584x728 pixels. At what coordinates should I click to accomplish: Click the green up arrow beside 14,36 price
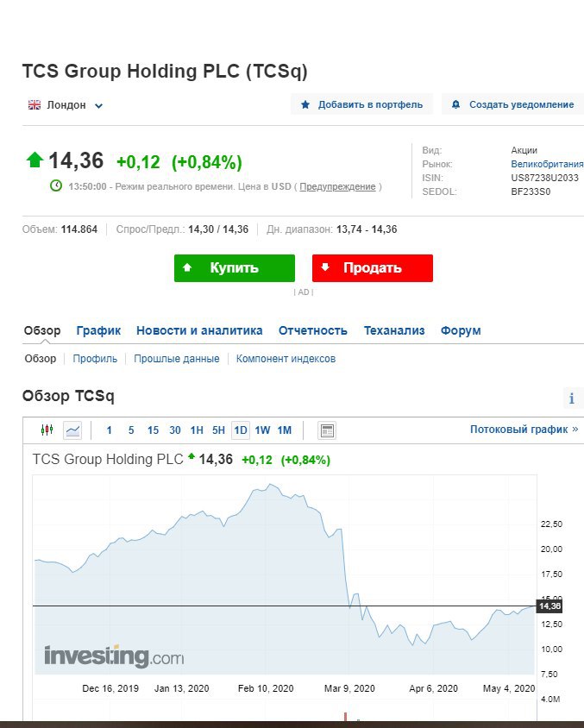click(35, 160)
